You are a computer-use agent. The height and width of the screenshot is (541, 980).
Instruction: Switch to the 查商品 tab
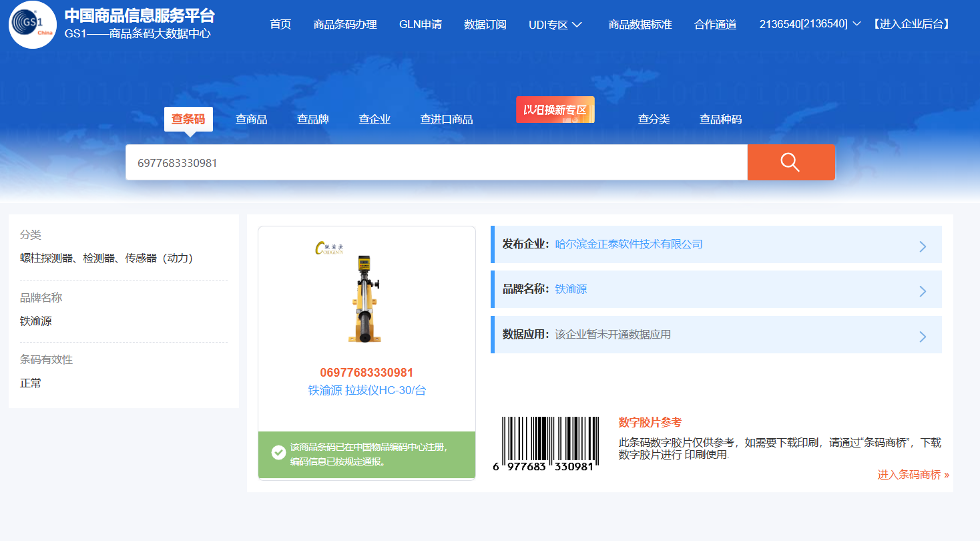click(x=252, y=120)
